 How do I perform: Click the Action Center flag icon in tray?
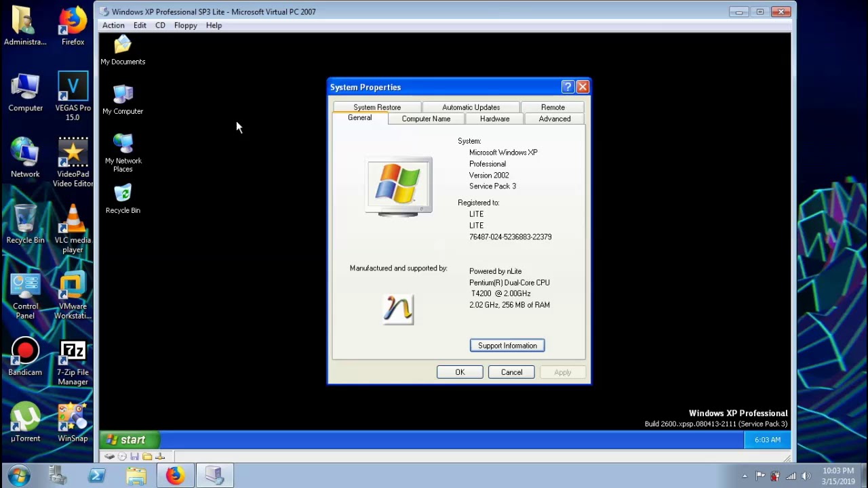click(760, 476)
